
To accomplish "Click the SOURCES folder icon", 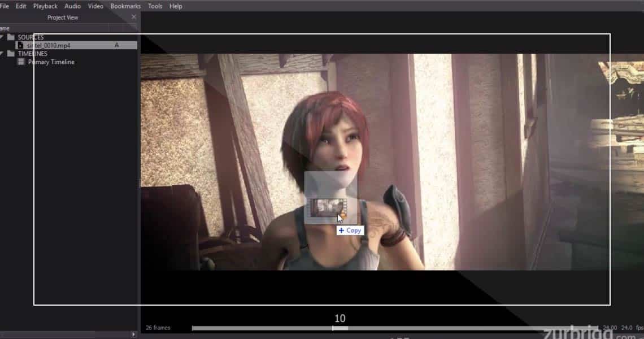I will click(11, 37).
